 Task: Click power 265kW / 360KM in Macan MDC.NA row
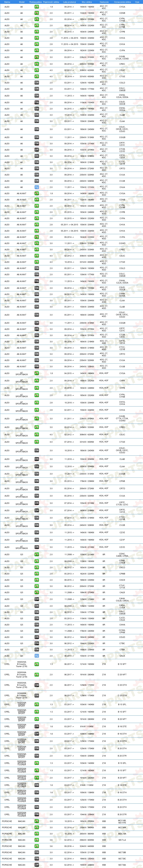pyautogui.click(x=87, y=834)
